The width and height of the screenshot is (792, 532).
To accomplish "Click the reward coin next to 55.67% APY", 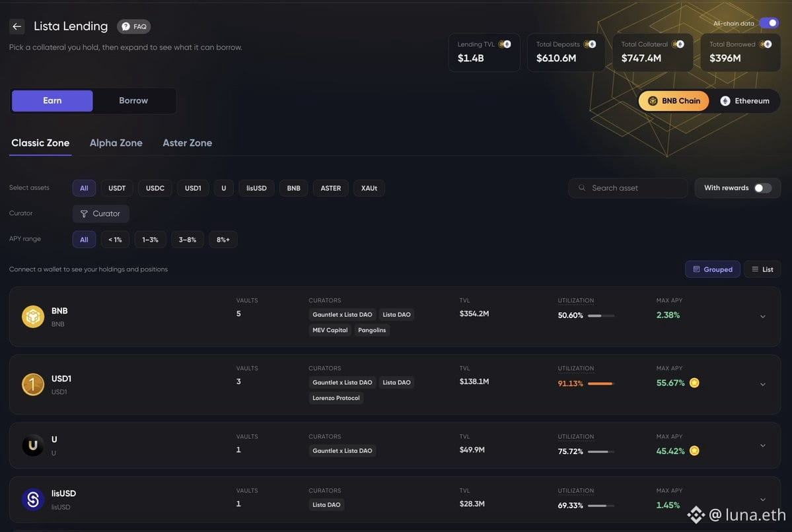I will pyautogui.click(x=694, y=383).
